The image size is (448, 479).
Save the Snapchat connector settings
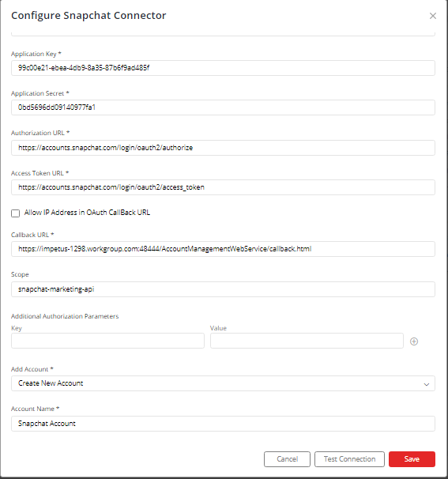click(412, 458)
